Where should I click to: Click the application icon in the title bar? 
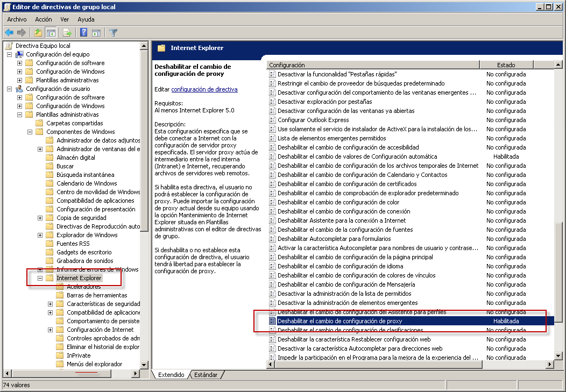[6, 7]
